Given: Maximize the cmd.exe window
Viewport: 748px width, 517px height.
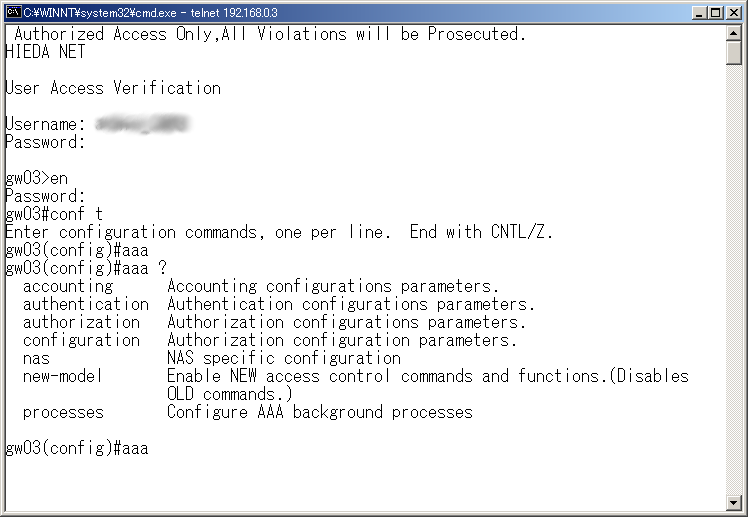Looking at the screenshot, I should click(716, 11).
